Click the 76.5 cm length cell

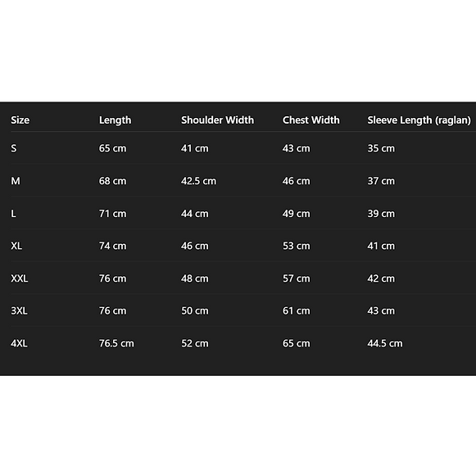tap(116, 343)
